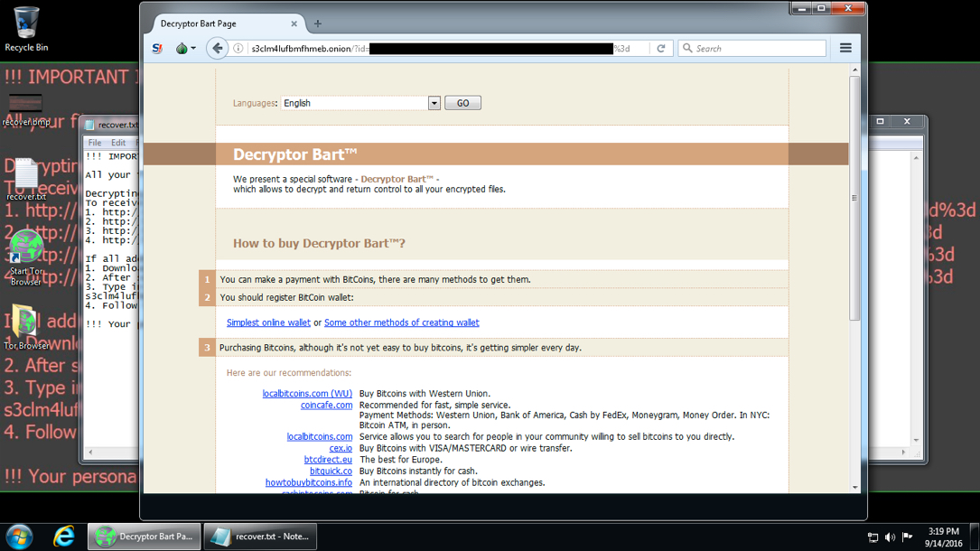Open the File menu in Notepad
The image size is (980, 551).
95,143
